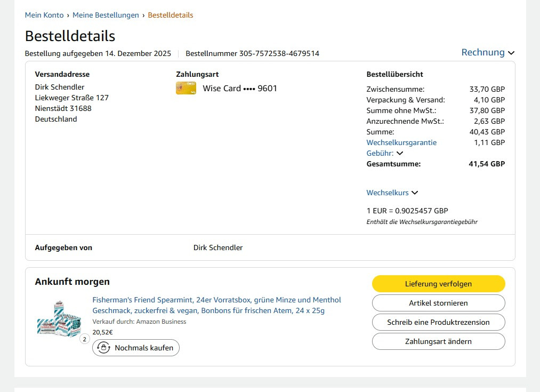Open the Wechselkursgarantie Gebühr link
The image size is (540, 392).
[x=401, y=148]
